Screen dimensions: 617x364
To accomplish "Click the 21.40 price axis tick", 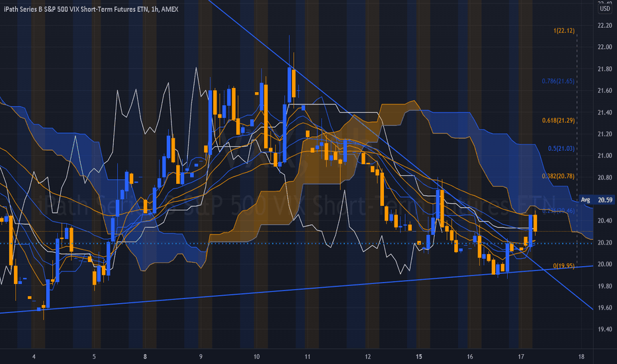I will click(604, 113).
